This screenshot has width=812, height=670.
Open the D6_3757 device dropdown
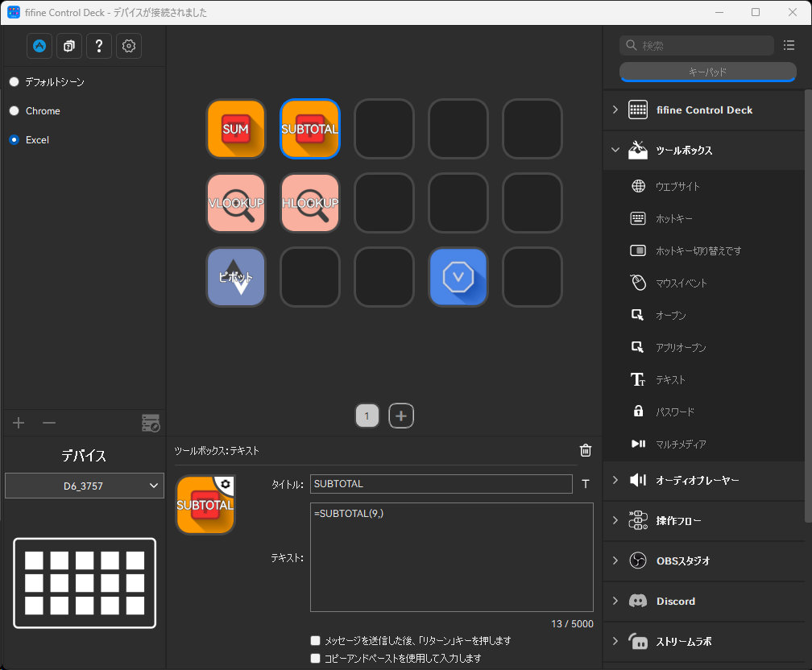click(x=84, y=486)
